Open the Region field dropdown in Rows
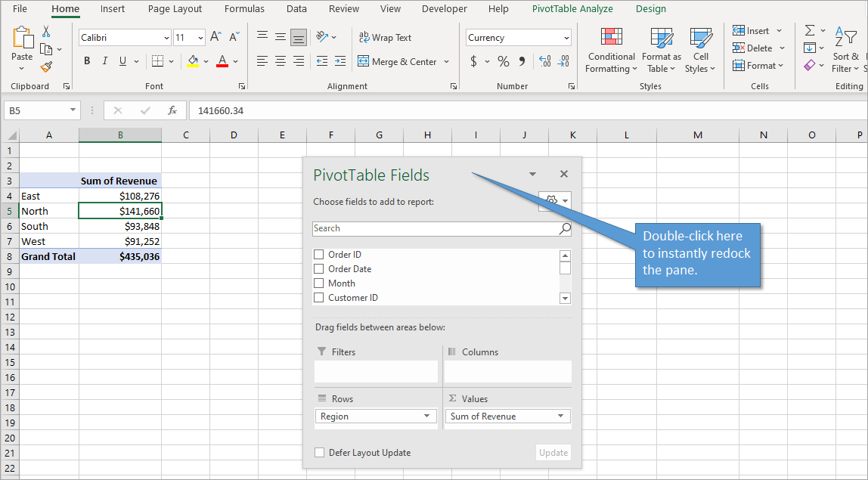This screenshot has height=480, width=868. (x=426, y=417)
